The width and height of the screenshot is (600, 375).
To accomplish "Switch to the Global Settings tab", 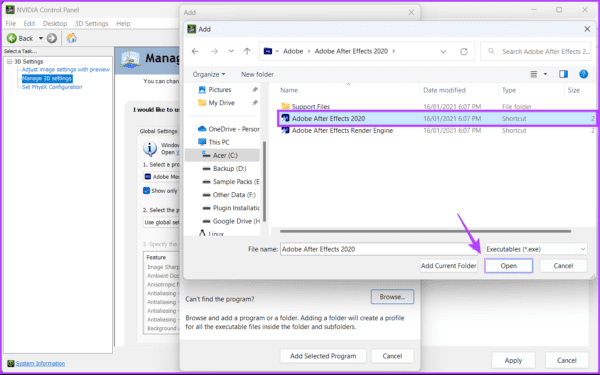I will tap(158, 131).
